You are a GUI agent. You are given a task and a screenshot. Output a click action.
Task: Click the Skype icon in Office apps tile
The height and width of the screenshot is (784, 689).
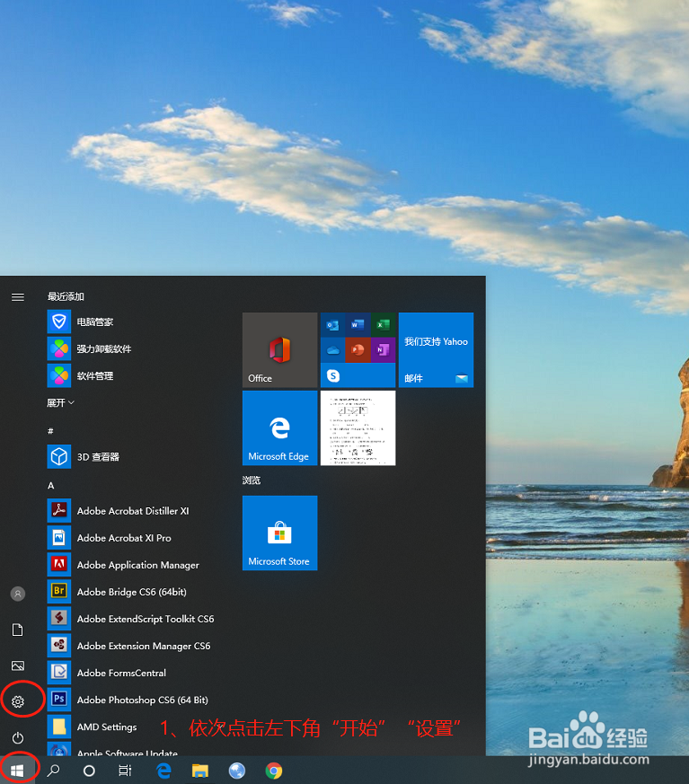coord(333,375)
